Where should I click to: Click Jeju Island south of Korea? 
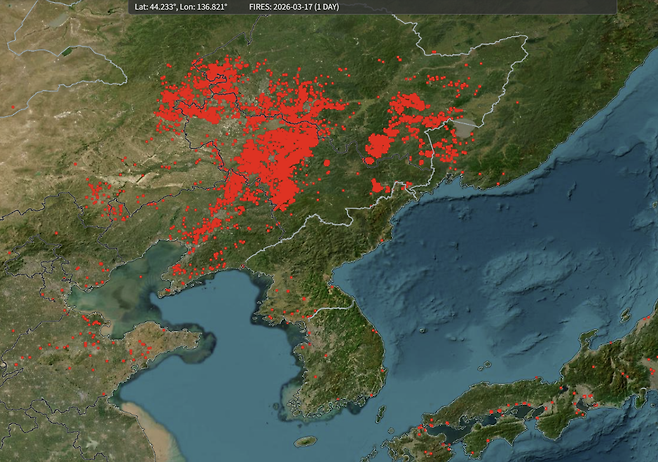[305, 440]
